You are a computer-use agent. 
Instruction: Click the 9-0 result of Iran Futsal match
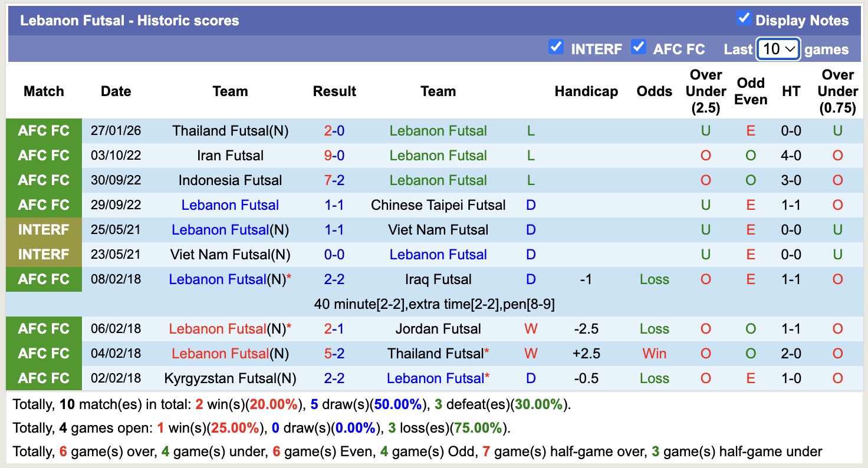pyautogui.click(x=334, y=155)
